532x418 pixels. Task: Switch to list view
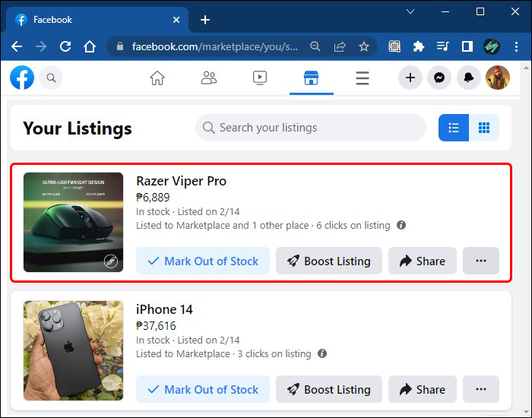pos(454,128)
